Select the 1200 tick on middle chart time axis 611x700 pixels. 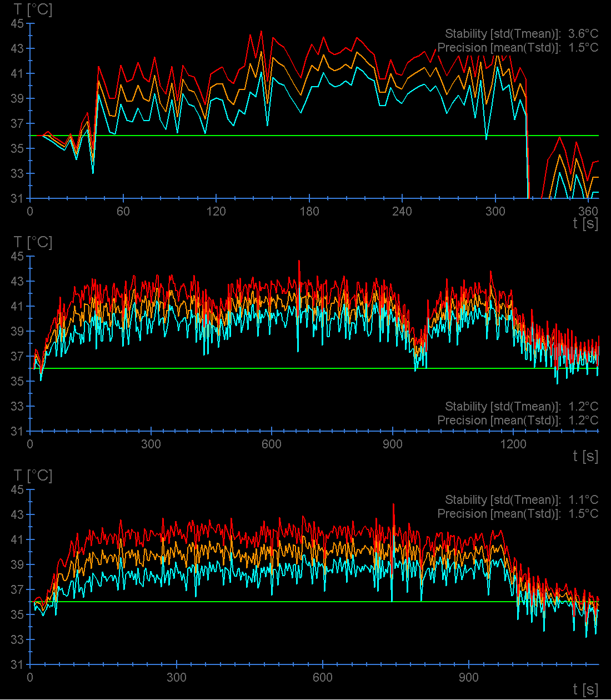coord(513,444)
